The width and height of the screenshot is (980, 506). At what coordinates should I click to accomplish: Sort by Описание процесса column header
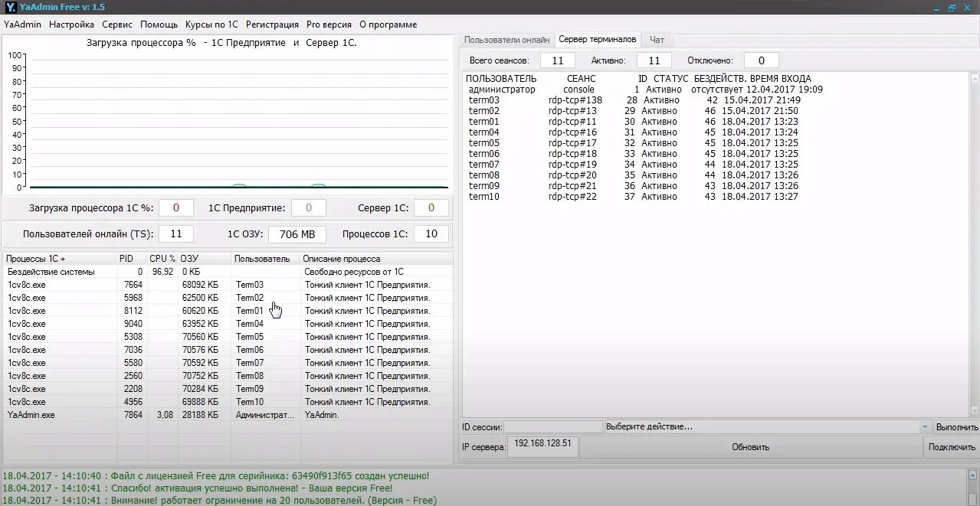pos(376,259)
